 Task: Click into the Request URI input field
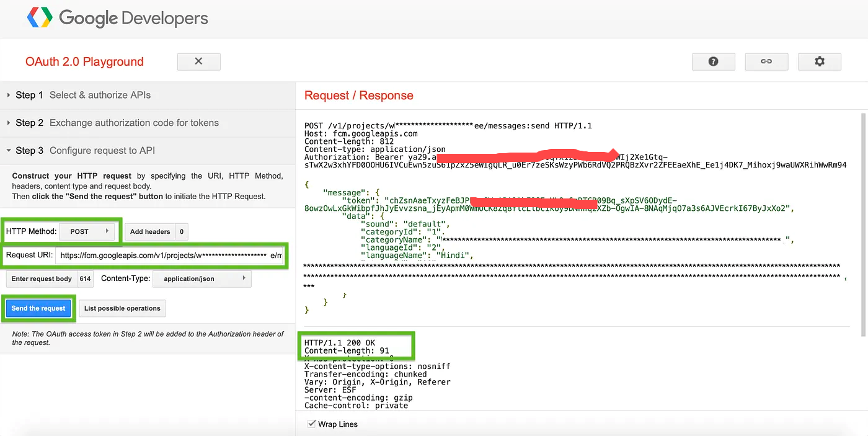[170, 256]
